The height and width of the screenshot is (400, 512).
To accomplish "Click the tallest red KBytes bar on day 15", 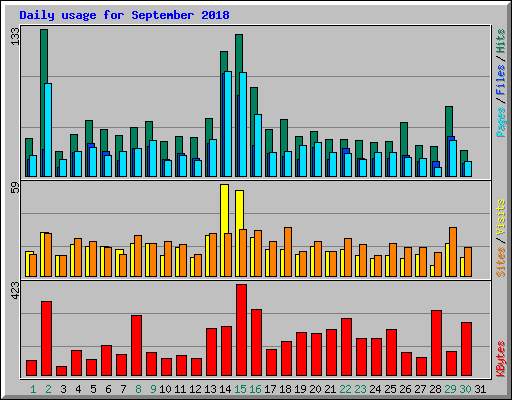I will pyautogui.click(x=241, y=330).
